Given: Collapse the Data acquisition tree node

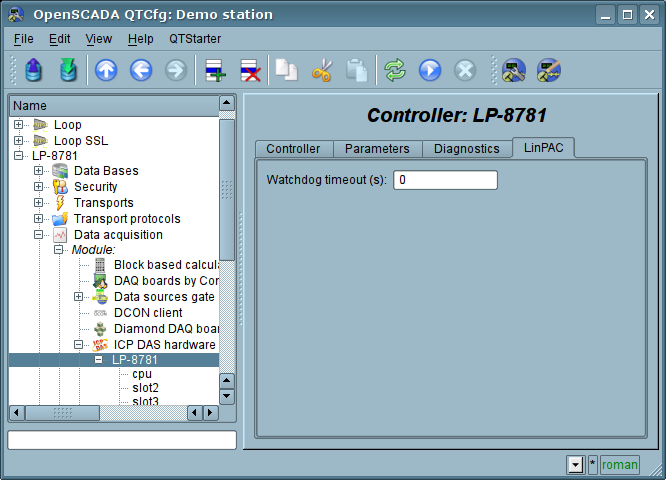Looking at the screenshot, I should [x=39, y=235].
